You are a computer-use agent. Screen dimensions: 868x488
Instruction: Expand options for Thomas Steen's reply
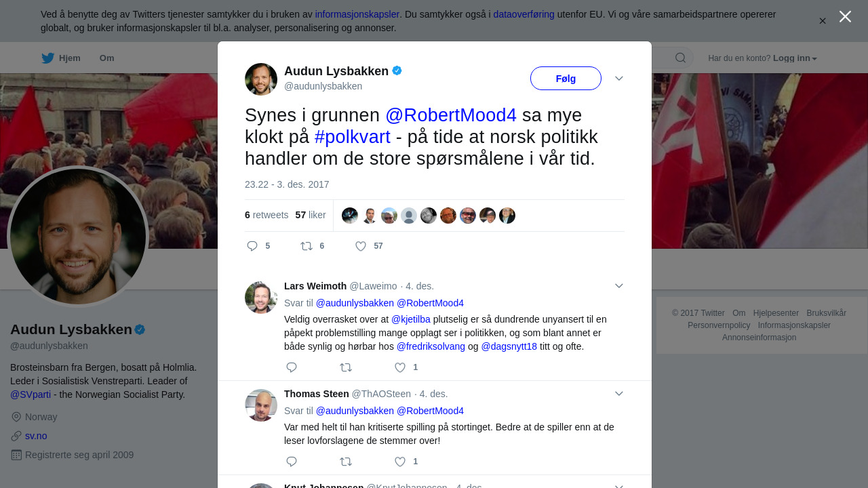(619, 394)
